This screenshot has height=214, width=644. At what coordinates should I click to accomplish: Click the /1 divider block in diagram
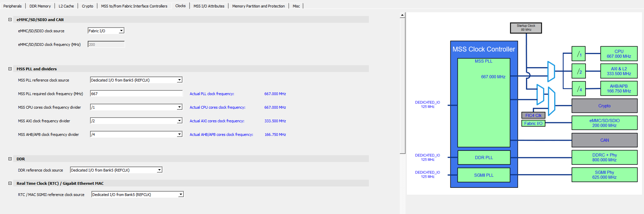579,54
